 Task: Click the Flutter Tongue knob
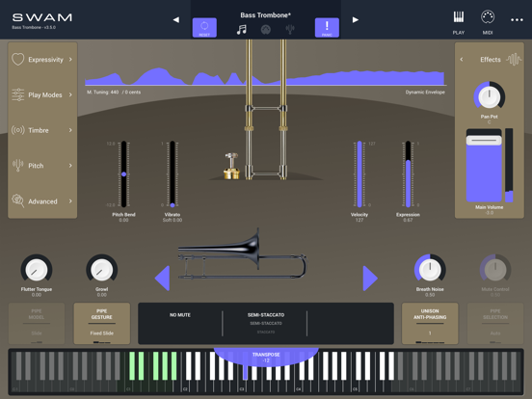[37, 270]
